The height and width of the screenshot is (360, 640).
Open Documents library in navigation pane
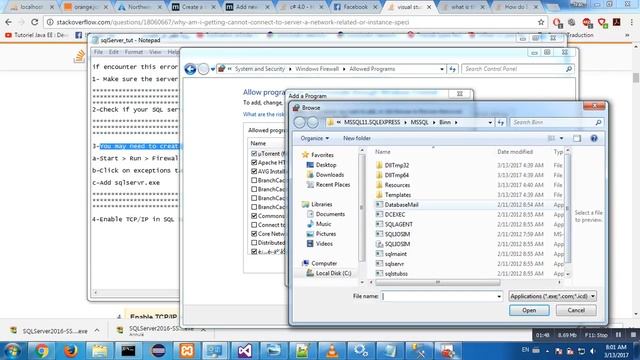pos(330,214)
